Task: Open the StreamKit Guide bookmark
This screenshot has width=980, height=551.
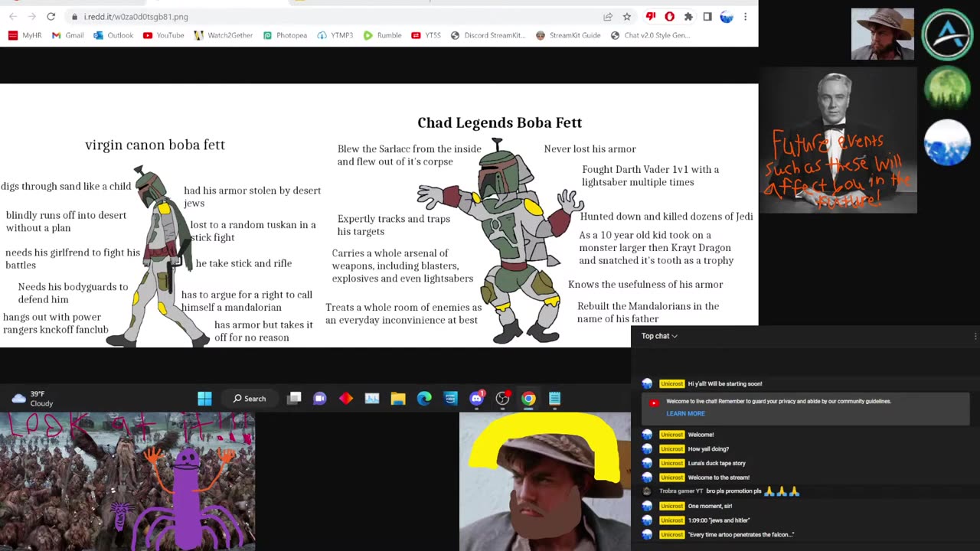Action: pyautogui.click(x=568, y=35)
